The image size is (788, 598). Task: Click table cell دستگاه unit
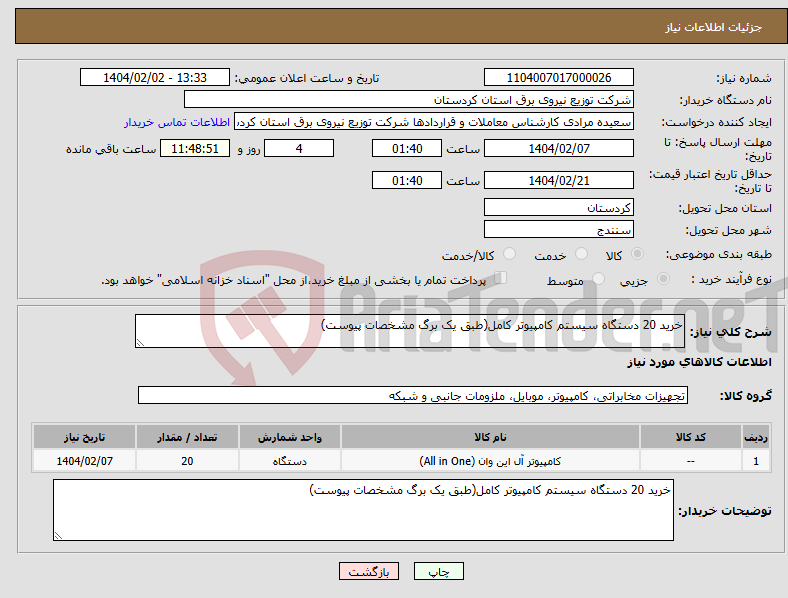pos(289,461)
